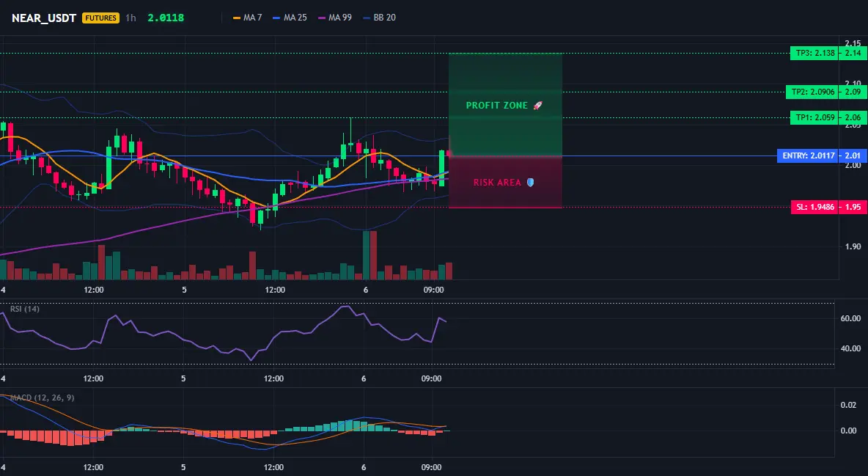Image resolution: width=868 pixels, height=476 pixels.
Task: Click the PROFIT ZONE text
Action: (x=496, y=106)
